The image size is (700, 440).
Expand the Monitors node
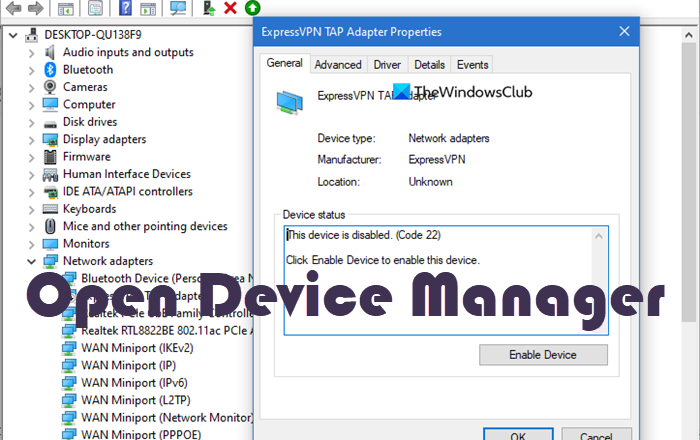(x=31, y=245)
